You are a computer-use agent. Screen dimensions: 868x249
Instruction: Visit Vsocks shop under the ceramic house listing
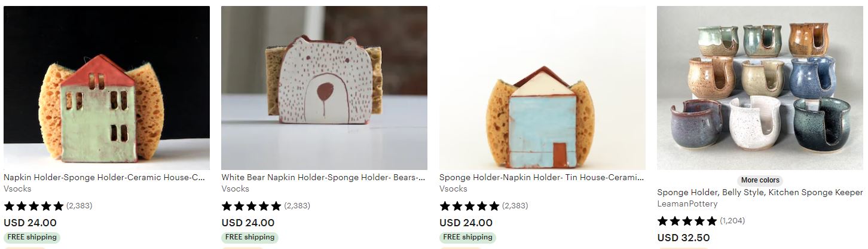pyautogui.click(x=17, y=189)
